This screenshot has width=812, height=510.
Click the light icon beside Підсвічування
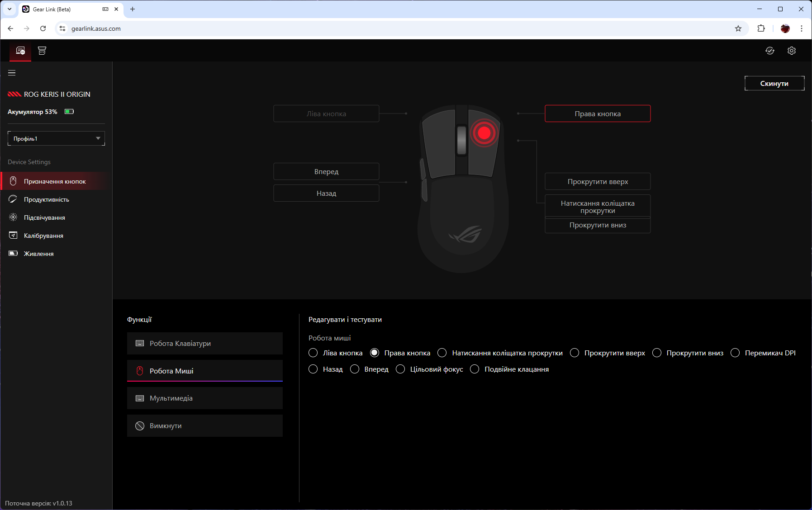[14, 217]
